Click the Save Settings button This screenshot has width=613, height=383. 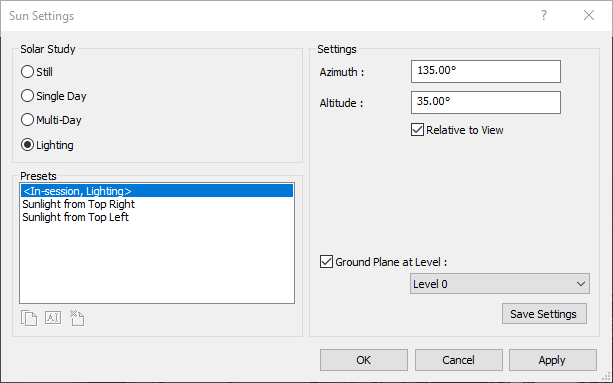(544, 314)
